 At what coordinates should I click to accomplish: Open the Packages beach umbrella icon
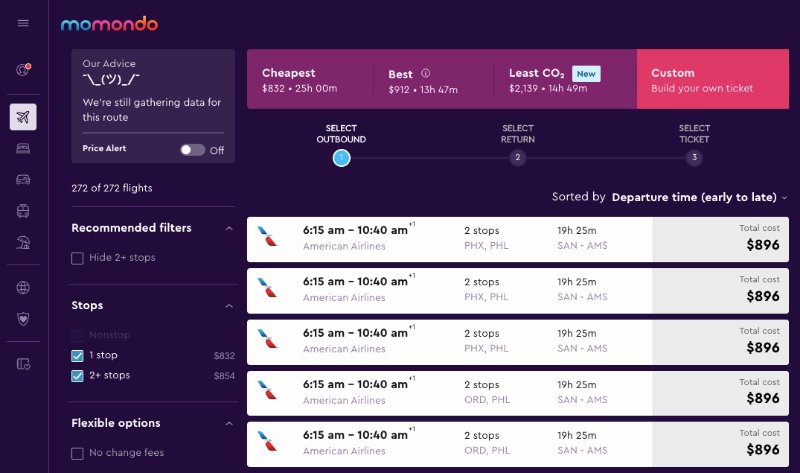pyautogui.click(x=23, y=242)
